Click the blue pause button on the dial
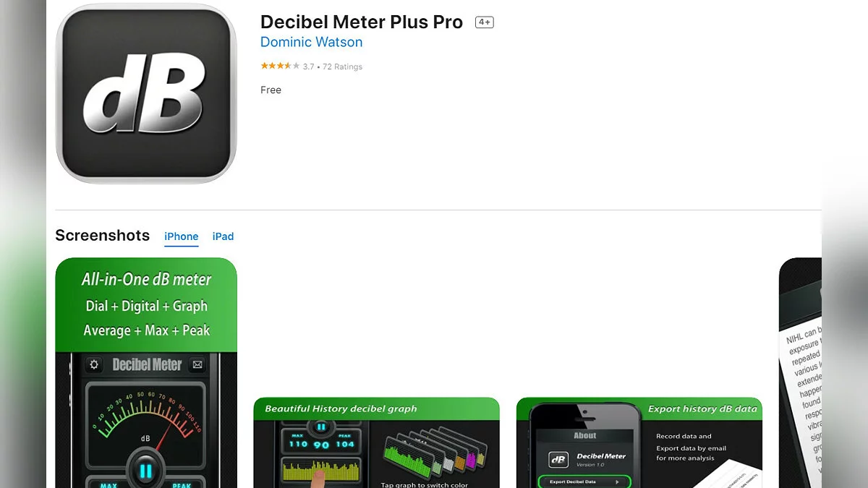The width and height of the screenshot is (868, 488). pos(146,471)
